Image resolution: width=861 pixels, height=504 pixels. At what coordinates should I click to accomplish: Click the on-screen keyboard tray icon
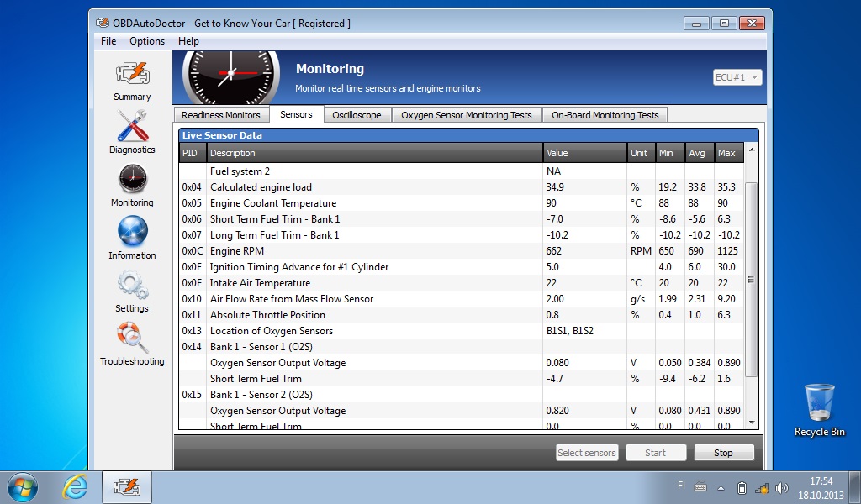tap(700, 486)
